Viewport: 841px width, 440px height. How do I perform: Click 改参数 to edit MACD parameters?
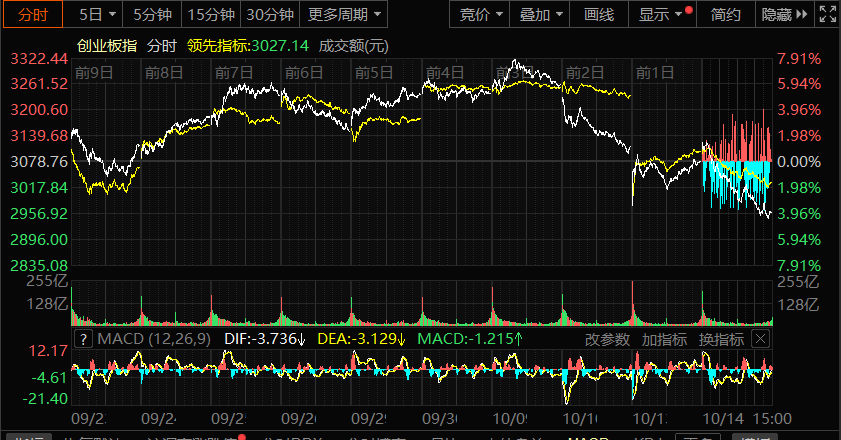[x=607, y=340]
